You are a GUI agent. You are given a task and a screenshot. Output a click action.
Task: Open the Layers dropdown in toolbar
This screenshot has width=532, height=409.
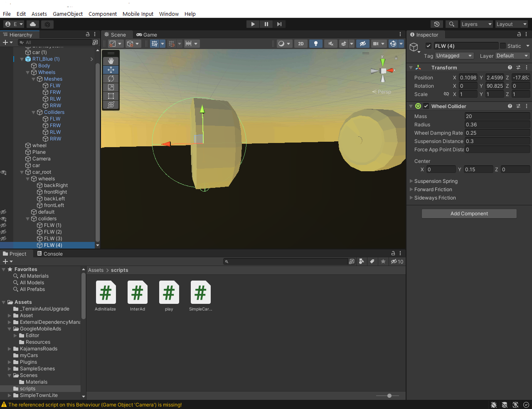pos(476,24)
